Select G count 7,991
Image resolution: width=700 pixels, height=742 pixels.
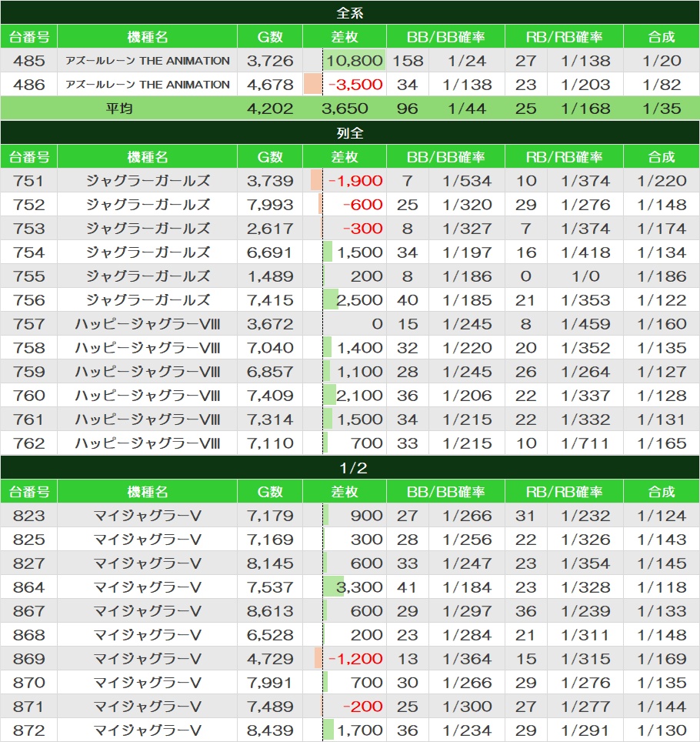coord(270,683)
